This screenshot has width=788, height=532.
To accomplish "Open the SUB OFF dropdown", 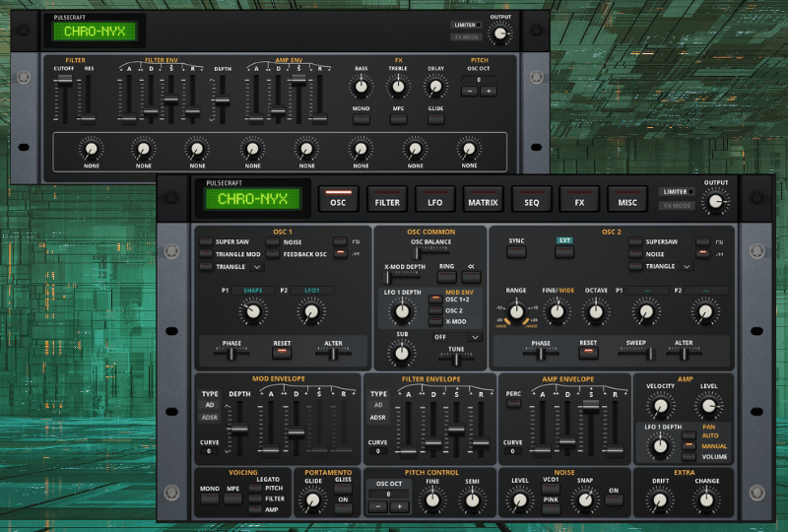I will (x=457, y=337).
